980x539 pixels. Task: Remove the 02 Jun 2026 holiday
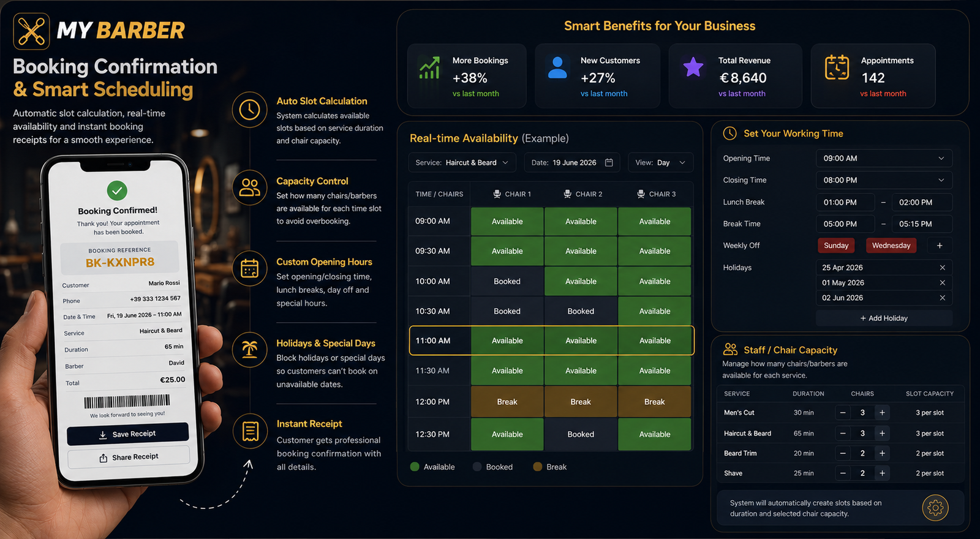(943, 298)
